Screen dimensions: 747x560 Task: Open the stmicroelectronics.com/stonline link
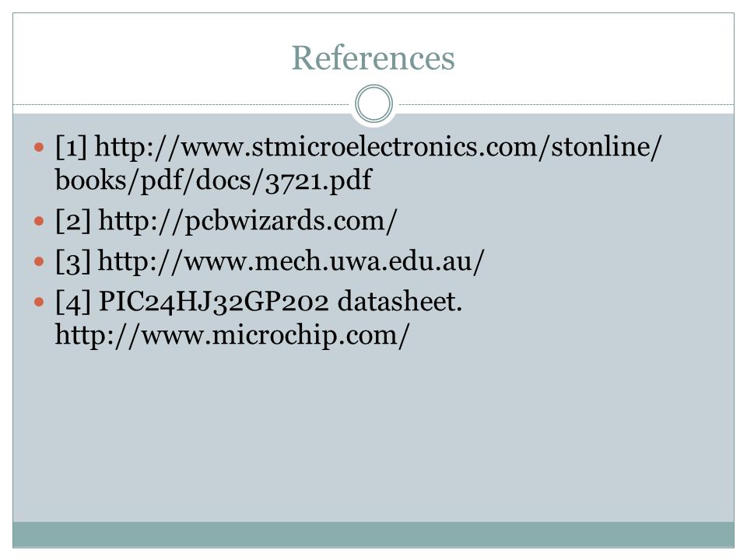pyautogui.click(x=378, y=147)
